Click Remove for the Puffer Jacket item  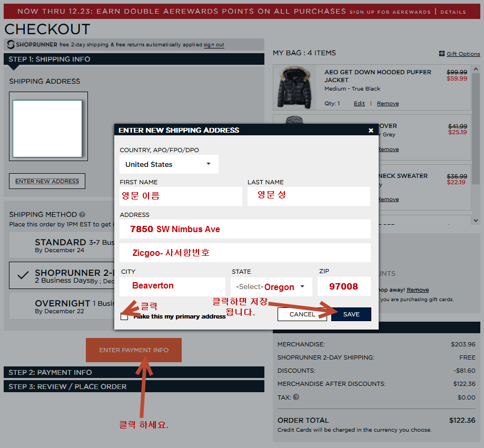click(388, 103)
